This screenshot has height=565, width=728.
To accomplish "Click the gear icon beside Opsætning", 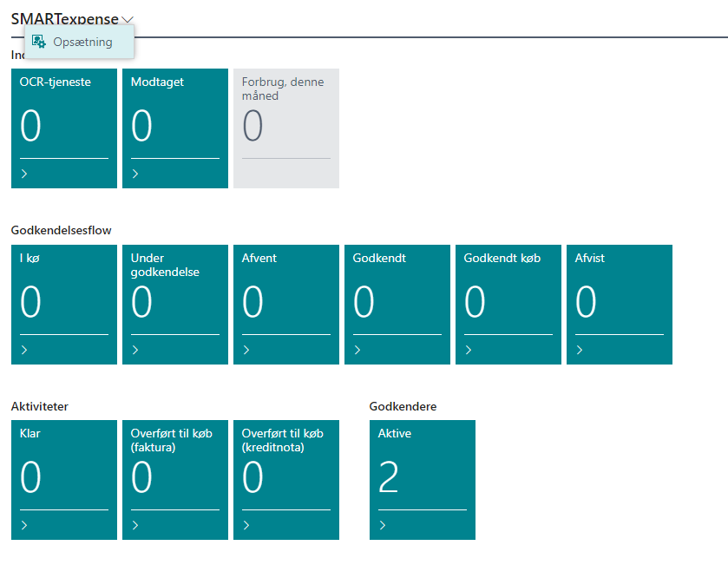I will click(39, 42).
